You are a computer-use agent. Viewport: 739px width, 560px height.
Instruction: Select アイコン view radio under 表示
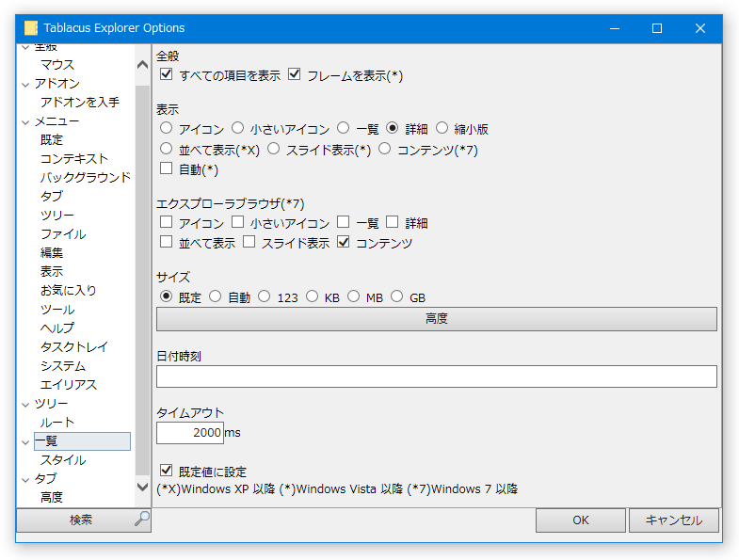[166, 128]
